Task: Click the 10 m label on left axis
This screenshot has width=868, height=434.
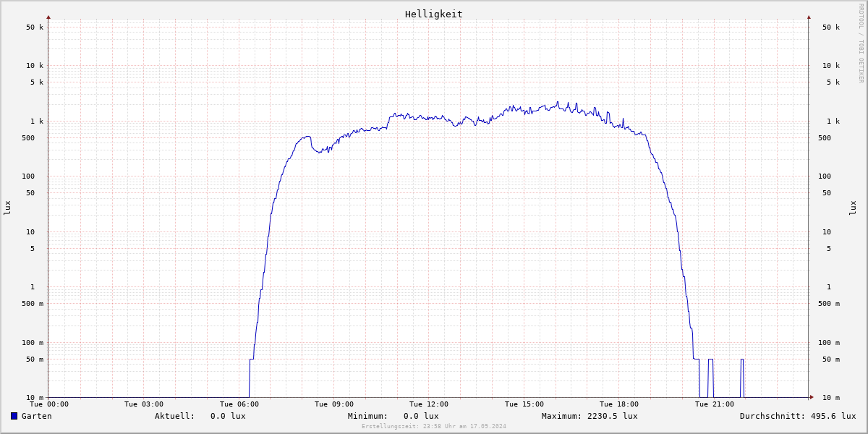Action: [x=35, y=397]
